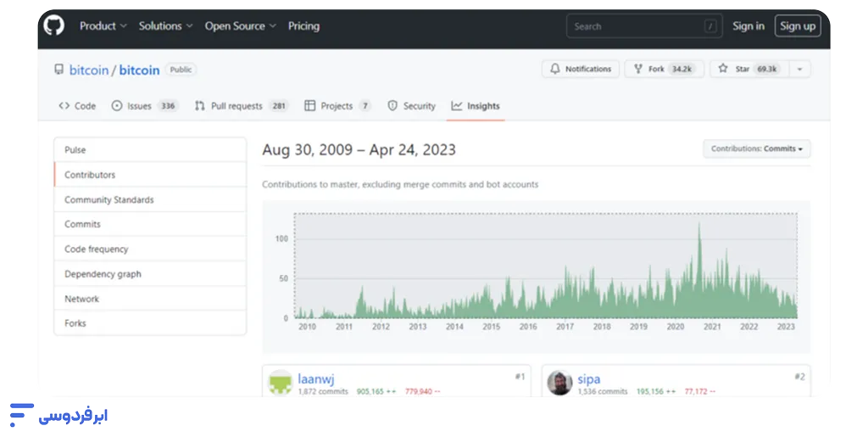868x437 pixels.
Task: Open the bold bitcoin repository link
Action: (139, 70)
